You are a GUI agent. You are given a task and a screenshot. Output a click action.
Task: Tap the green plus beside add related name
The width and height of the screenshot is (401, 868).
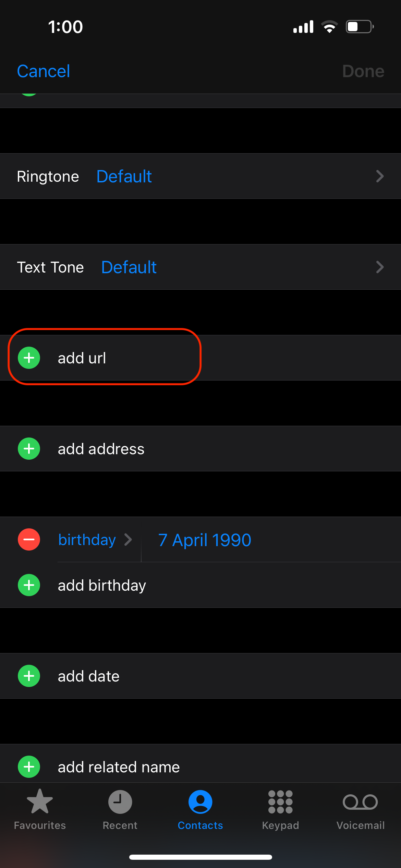29,767
